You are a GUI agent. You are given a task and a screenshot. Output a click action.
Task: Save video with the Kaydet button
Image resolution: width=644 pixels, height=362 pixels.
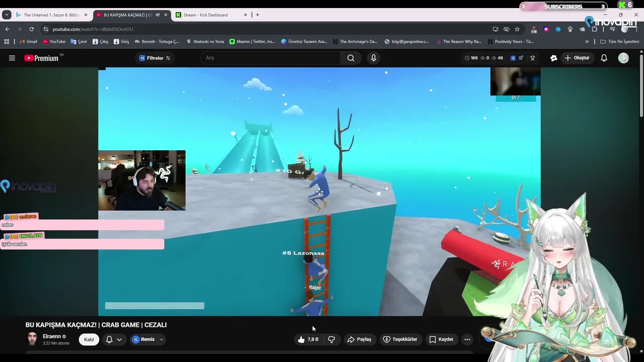441,339
